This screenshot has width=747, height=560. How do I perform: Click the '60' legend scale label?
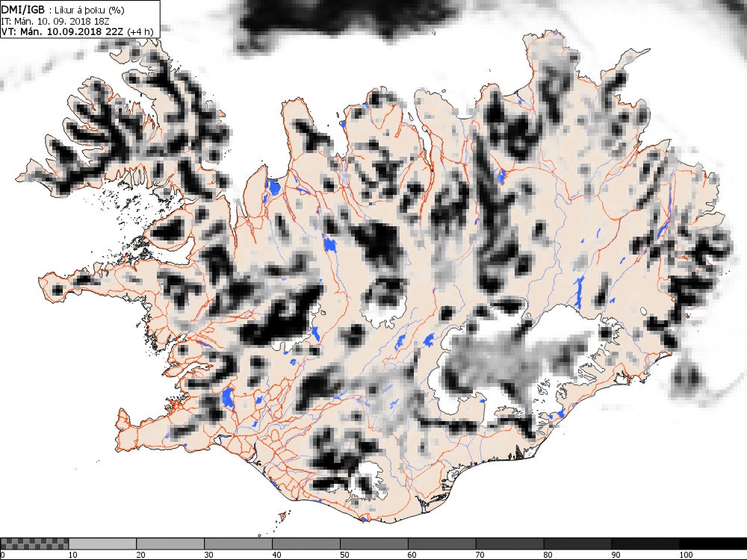point(412,555)
